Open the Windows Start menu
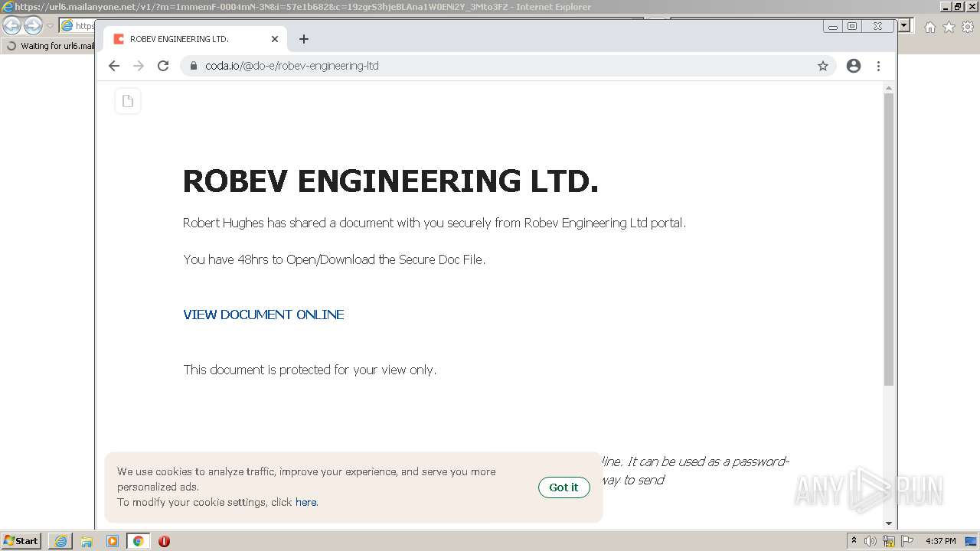 21,540
